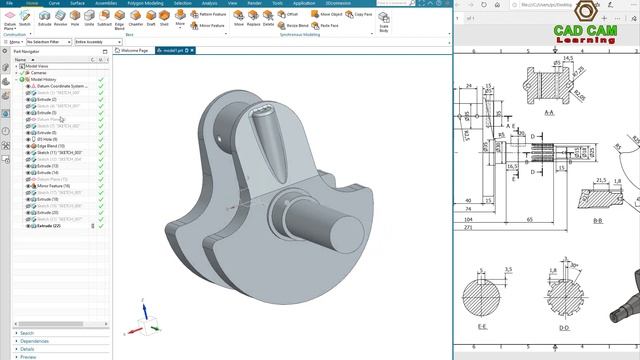
Task: Toggle visibility of Datum Coordinate System
Action: 28,86
